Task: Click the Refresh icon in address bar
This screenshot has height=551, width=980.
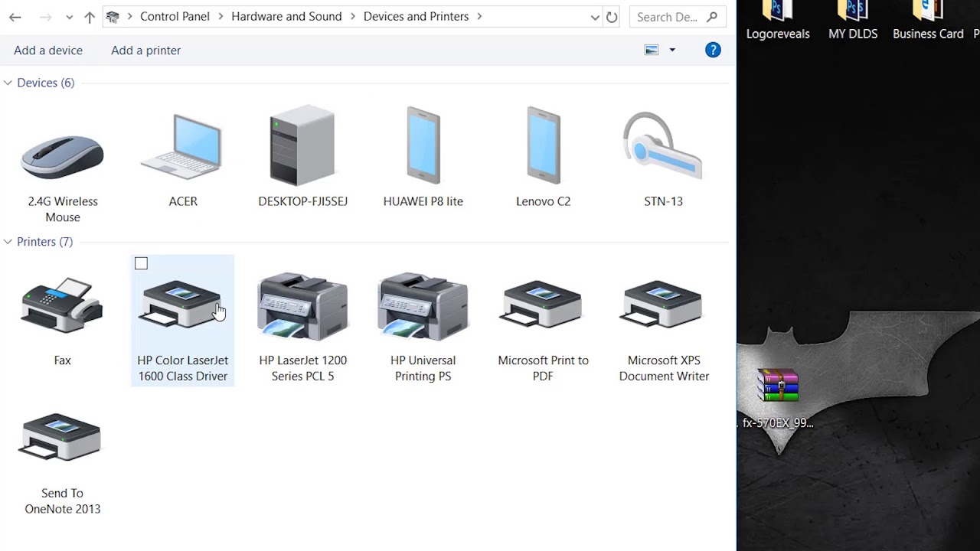Action: click(612, 17)
